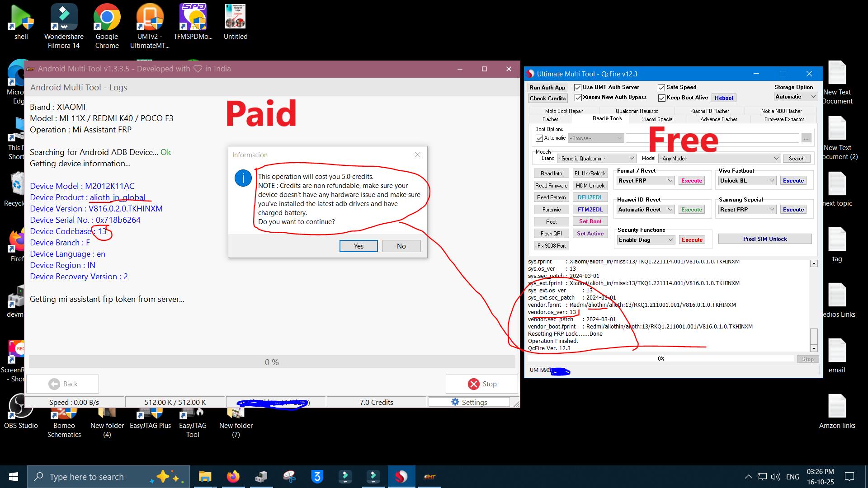Viewport: 868px width, 488px height.
Task: Click the Stop button in Android Multi Tool
Action: click(482, 384)
